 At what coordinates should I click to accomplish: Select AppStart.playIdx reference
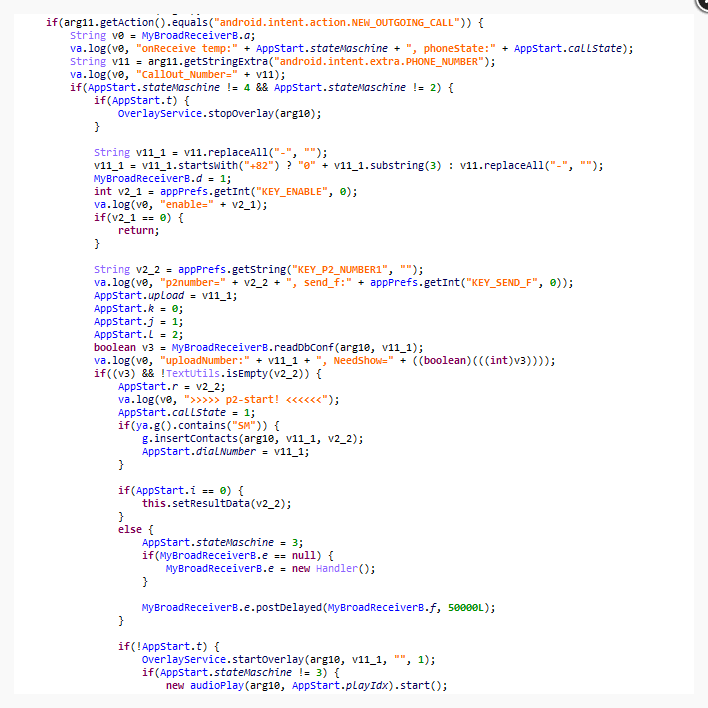(340, 686)
